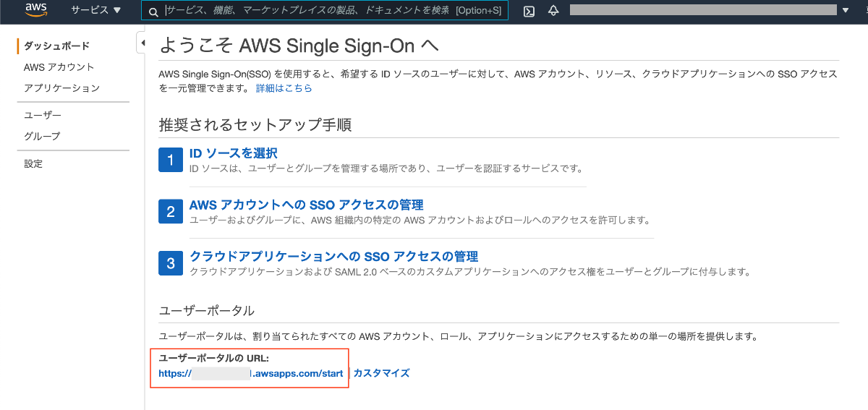Click the step 1 number badge

tap(171, 161)
